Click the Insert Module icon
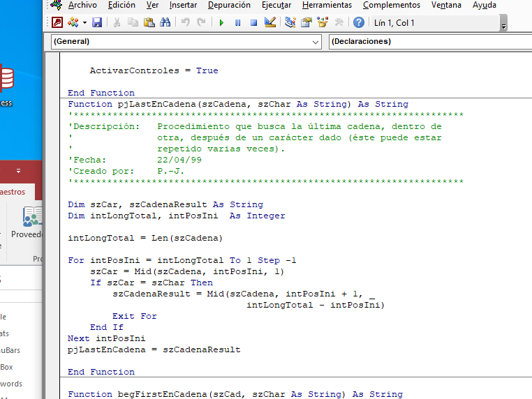 click(73, 23)
